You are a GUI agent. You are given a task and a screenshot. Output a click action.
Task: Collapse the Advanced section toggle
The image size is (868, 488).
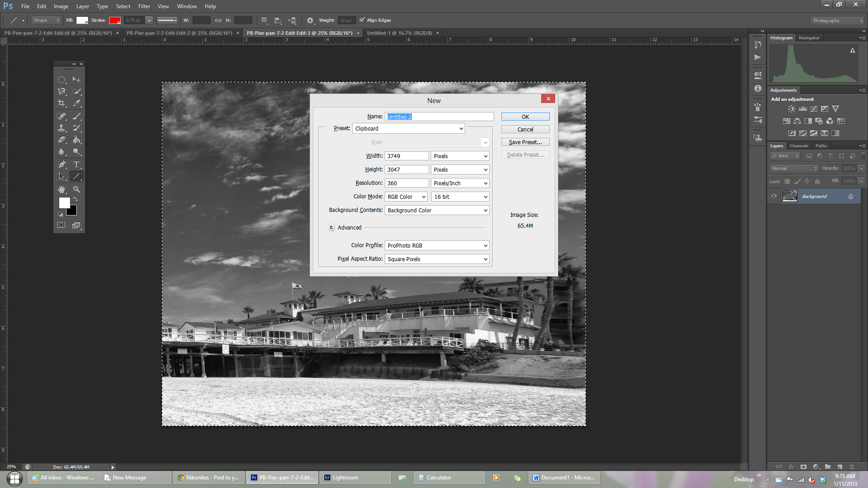click(x=331, y=228)
